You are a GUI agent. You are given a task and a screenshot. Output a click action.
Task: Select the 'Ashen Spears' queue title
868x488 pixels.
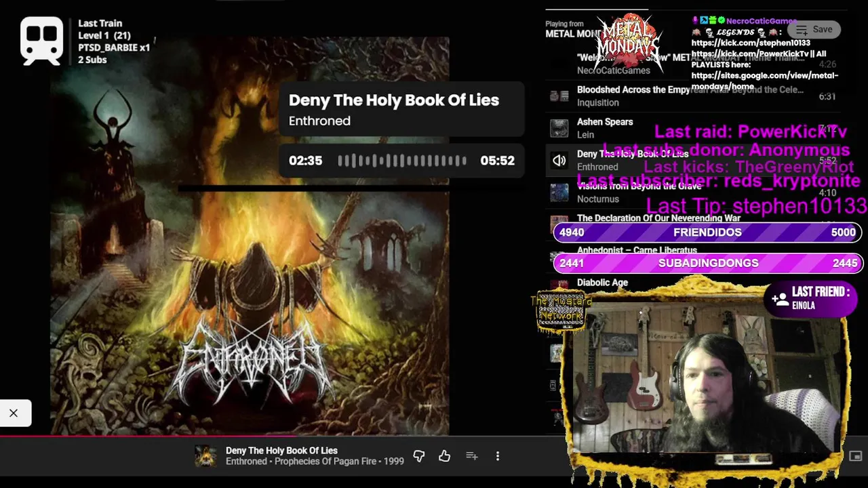(605, 122)
